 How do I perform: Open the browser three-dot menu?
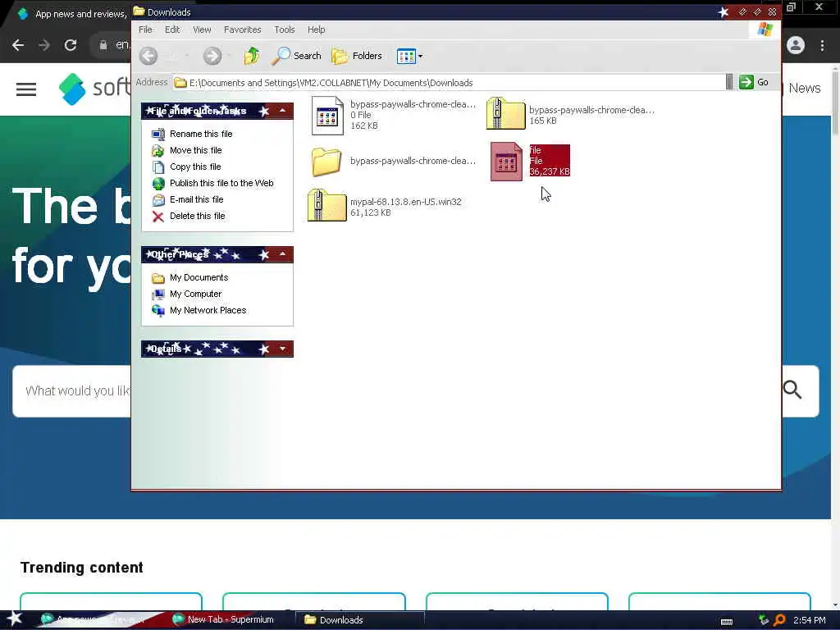pos(822,46)
